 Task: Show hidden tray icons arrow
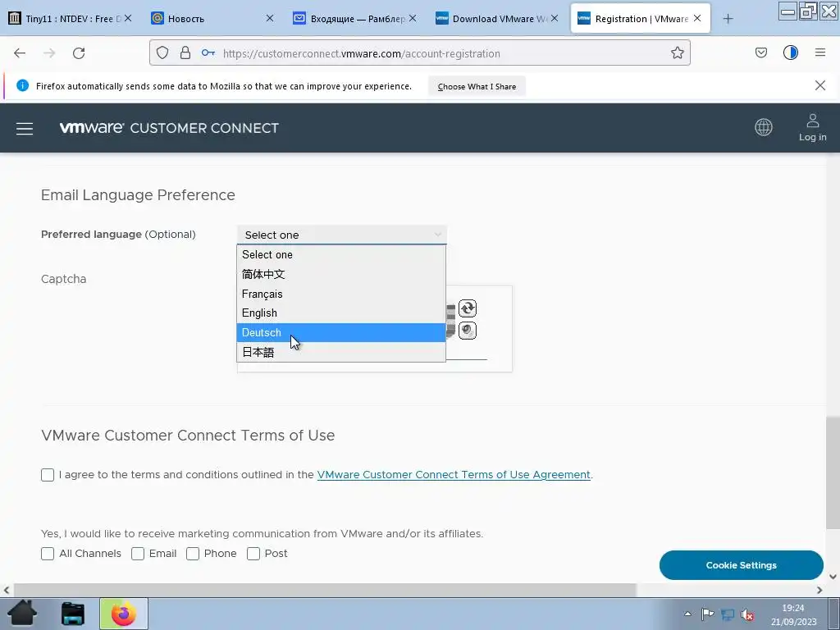[688, 614]
